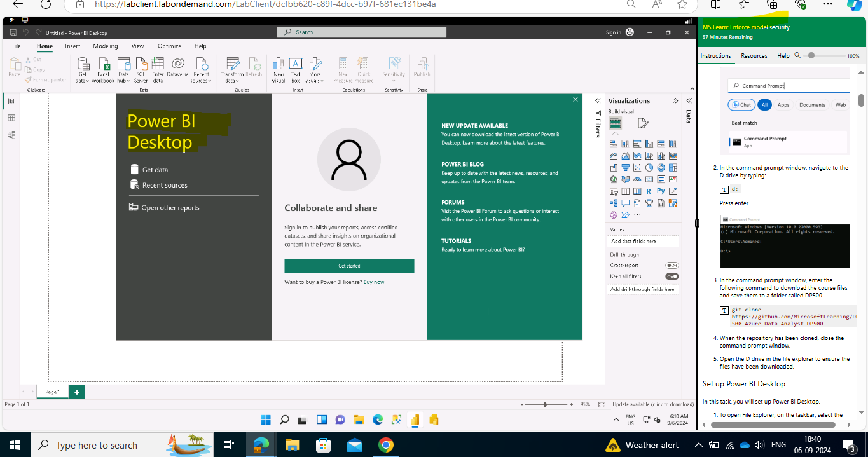
Task: Pick the decomposition tree visual
Action: [614, 203]
